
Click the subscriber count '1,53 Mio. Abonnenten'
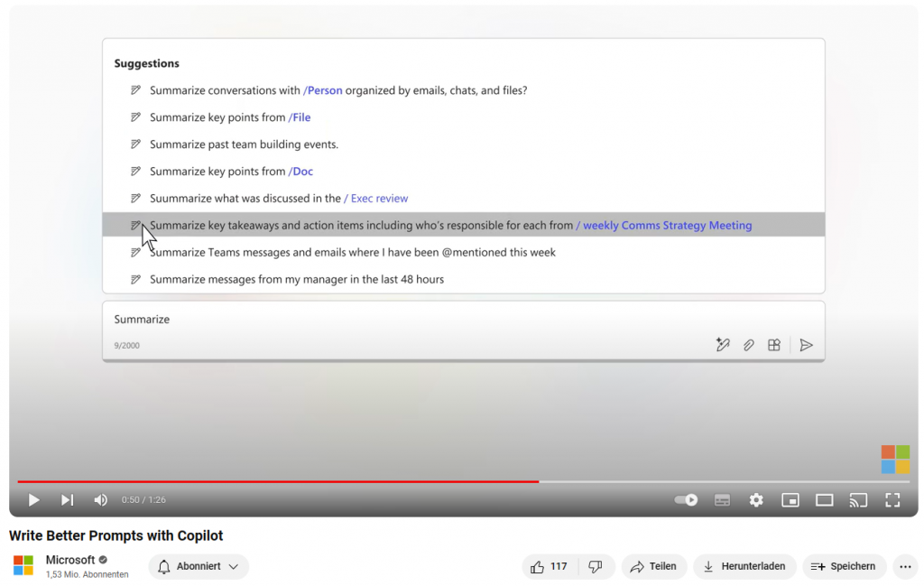(x=88, y=575)
